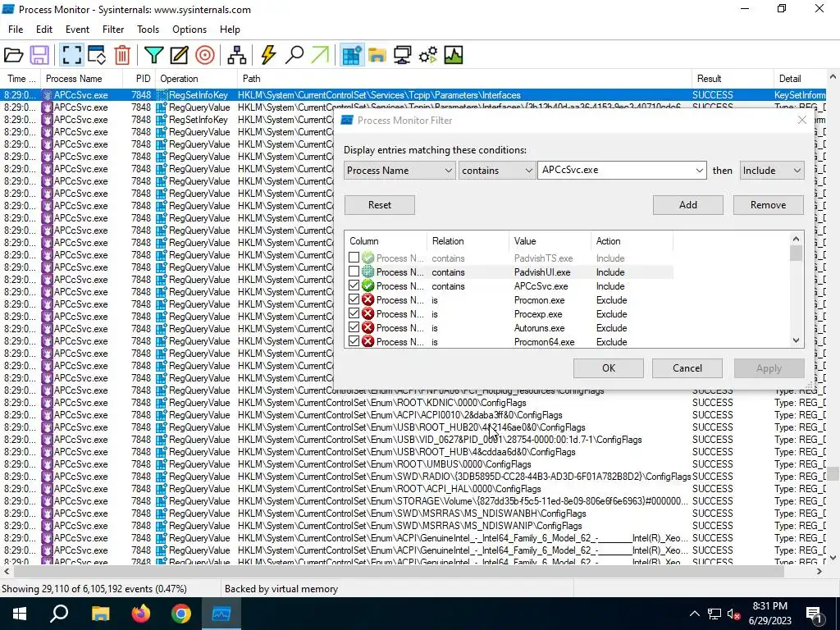Open the File menu
Image resolution: width=840 pixels, height=630 pixels.
click(x=16, y=30)
